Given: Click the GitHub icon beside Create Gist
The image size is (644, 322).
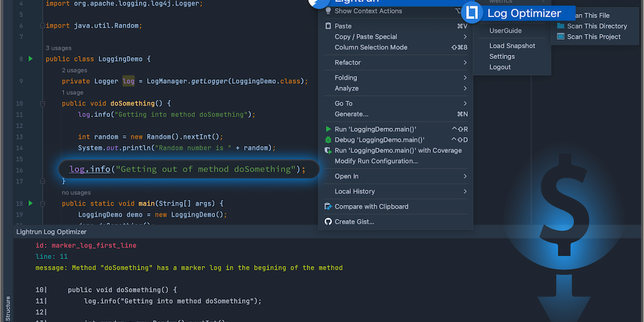Looking at the screenshot, I should [x=328, y=221].
